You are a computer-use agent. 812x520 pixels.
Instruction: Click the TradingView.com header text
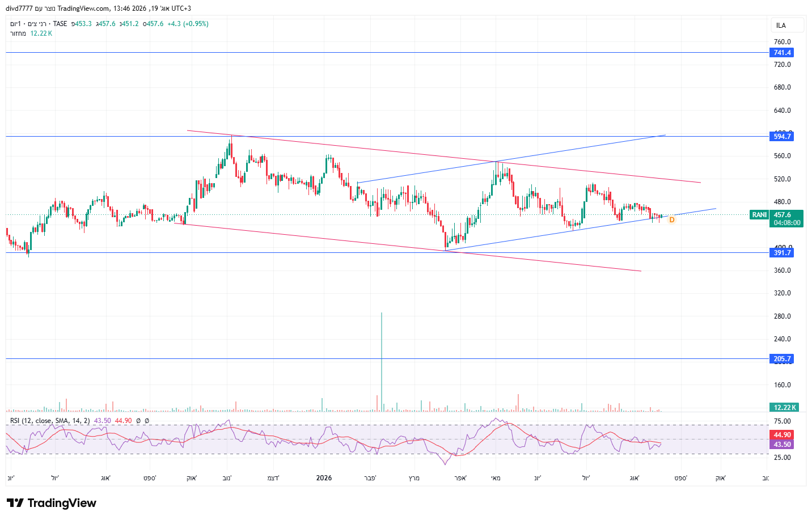84,9
